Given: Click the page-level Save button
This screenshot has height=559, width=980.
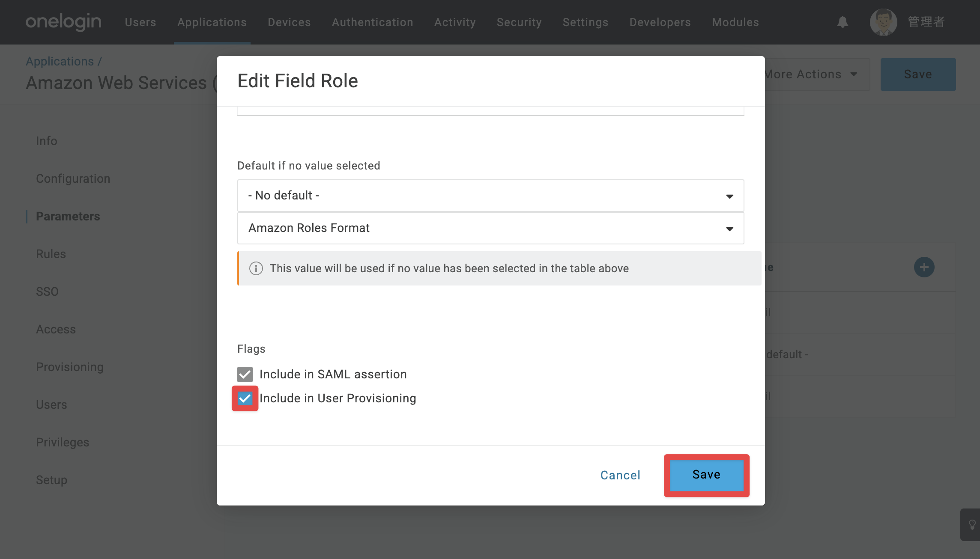Looking at the screenshot, I should tap(918, 74).
